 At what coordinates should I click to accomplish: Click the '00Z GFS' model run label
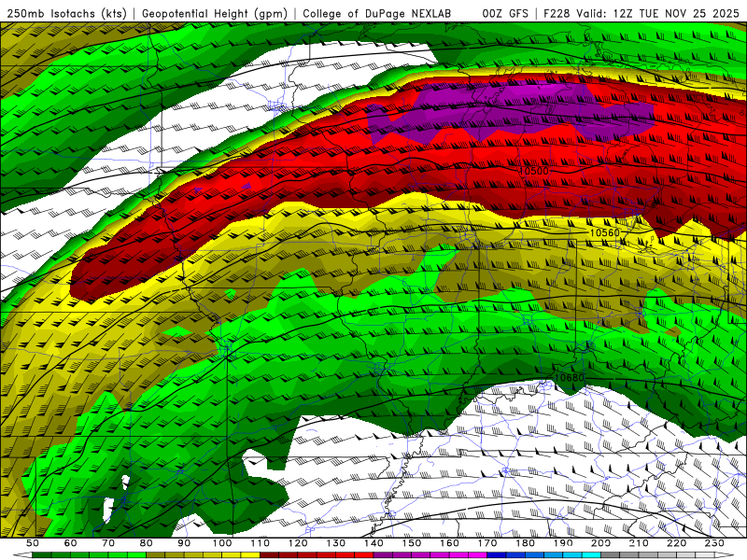click(505, 14)
